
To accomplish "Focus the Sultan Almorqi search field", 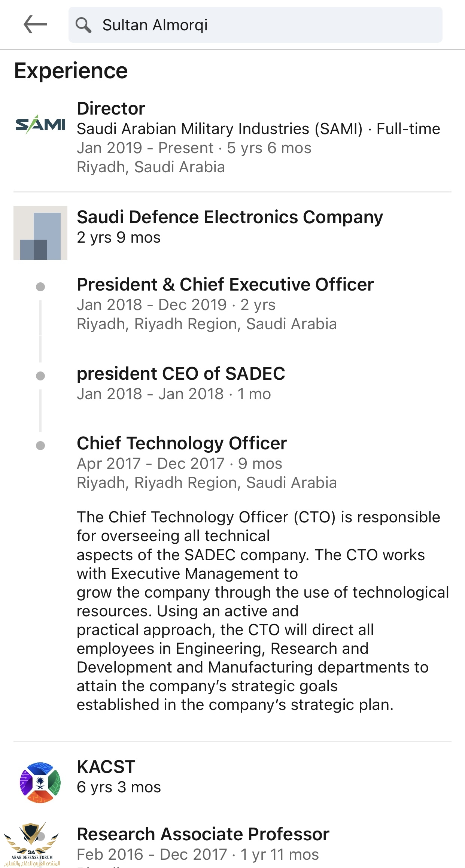I will pos(255,25).
